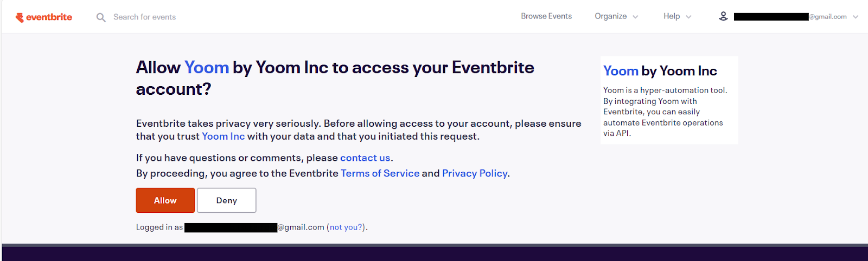Expand the account dropdown chevron
Viewport: 868px width, 261px height.
856,17
